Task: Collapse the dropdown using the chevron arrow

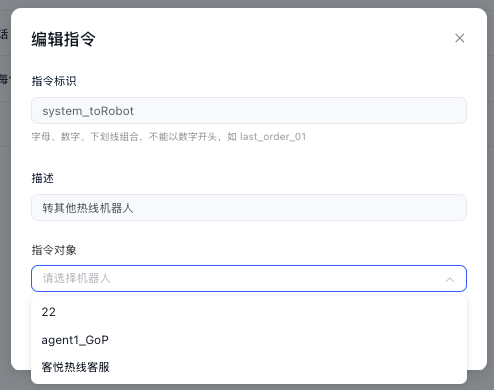Action: (x=450, y=279)
